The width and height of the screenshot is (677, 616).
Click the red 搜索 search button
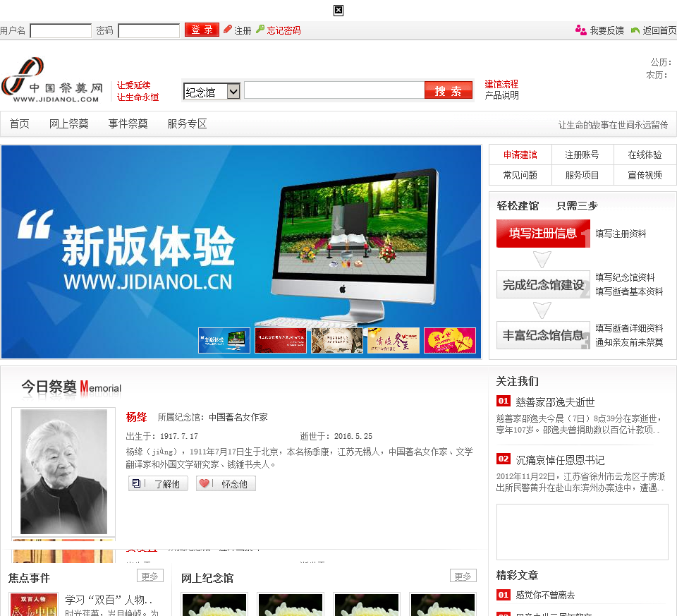pos(449,91)
